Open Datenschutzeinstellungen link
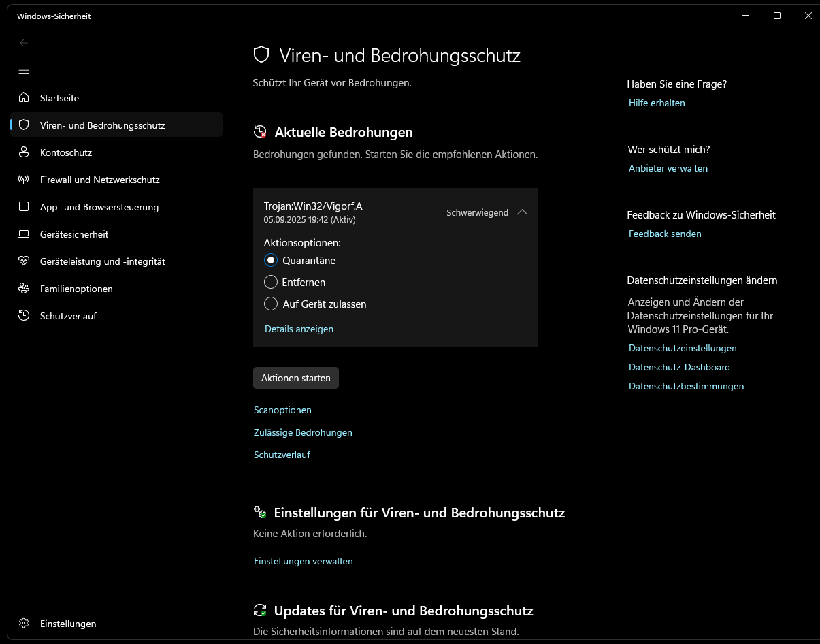 click(683, 348)
